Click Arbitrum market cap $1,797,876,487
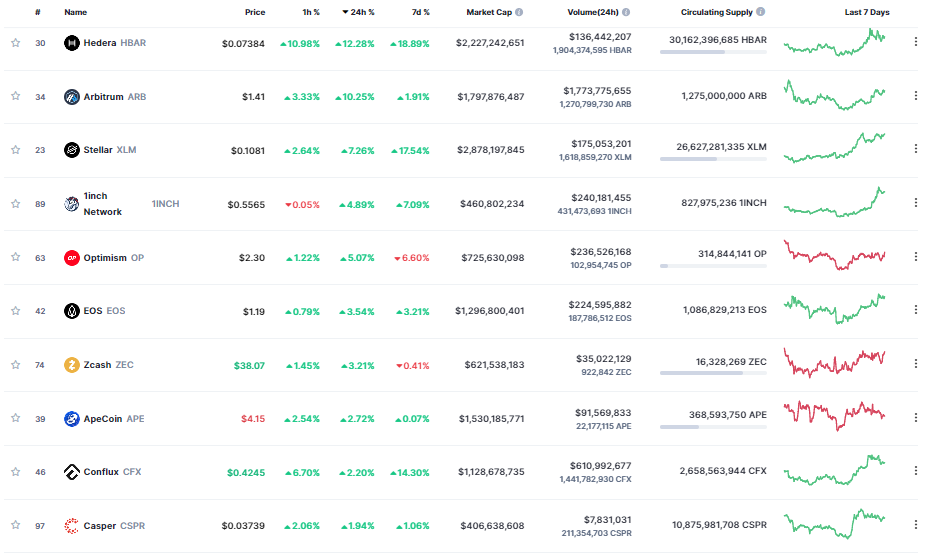930x553 pixels. 491,97
